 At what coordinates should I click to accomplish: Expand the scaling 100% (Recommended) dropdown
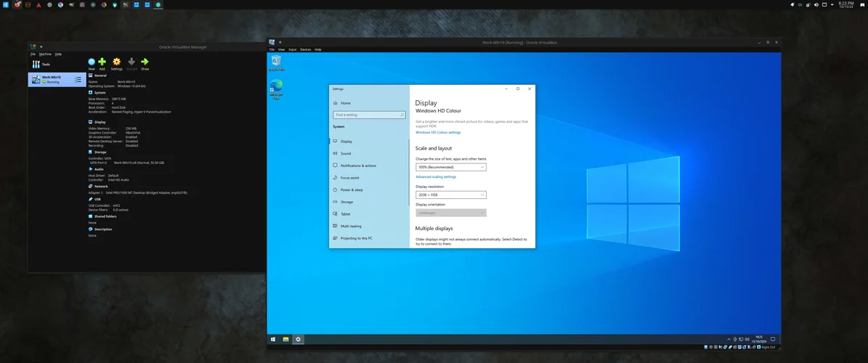tap(450, 167)
